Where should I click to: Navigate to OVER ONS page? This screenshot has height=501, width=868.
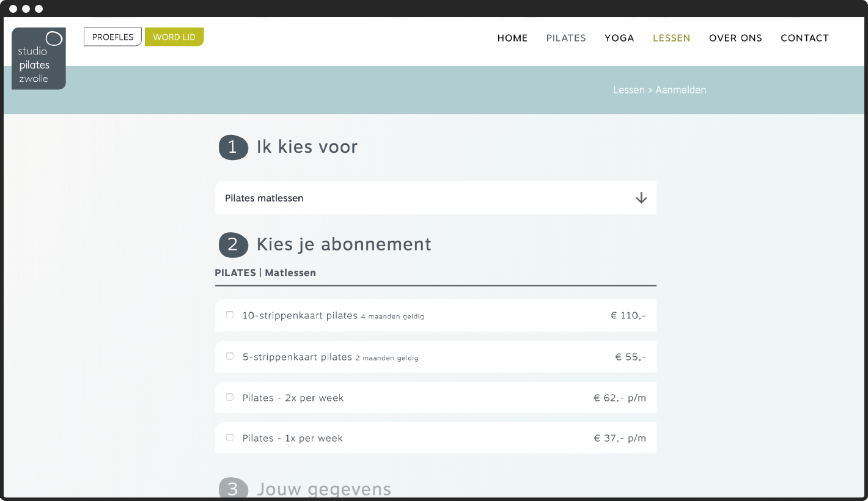[735, 38]
